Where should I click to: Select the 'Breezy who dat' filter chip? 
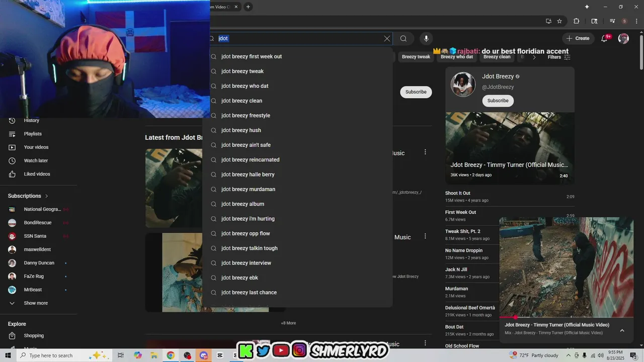(457, 57)
